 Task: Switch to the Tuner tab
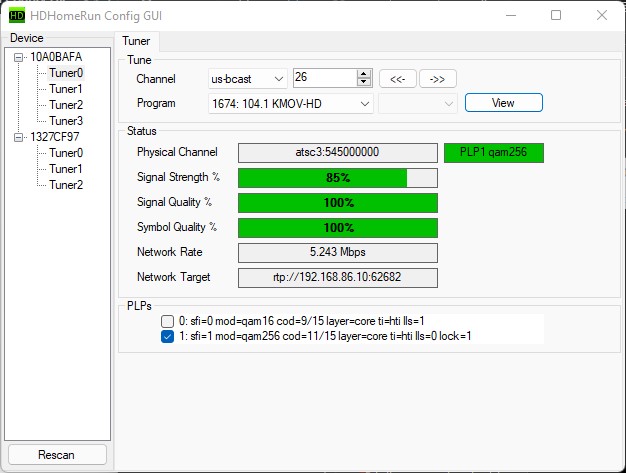pyautogui.click(x=137, y=41)
